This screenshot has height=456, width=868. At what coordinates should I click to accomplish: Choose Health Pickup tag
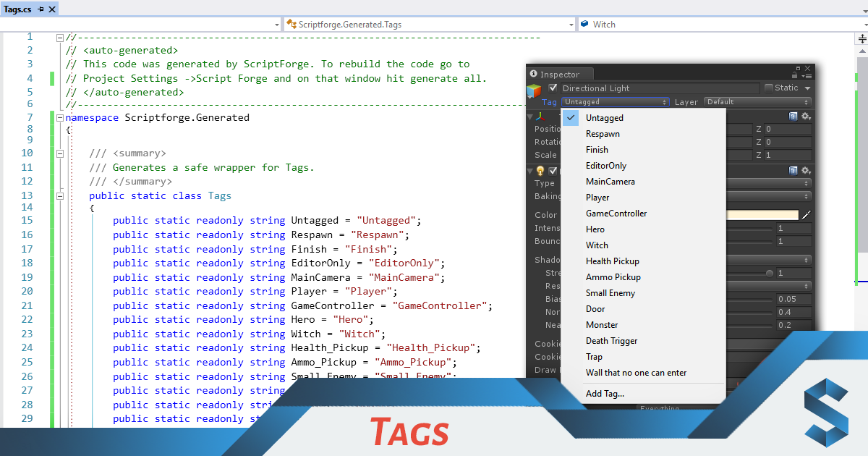click(x=643, y=261)
